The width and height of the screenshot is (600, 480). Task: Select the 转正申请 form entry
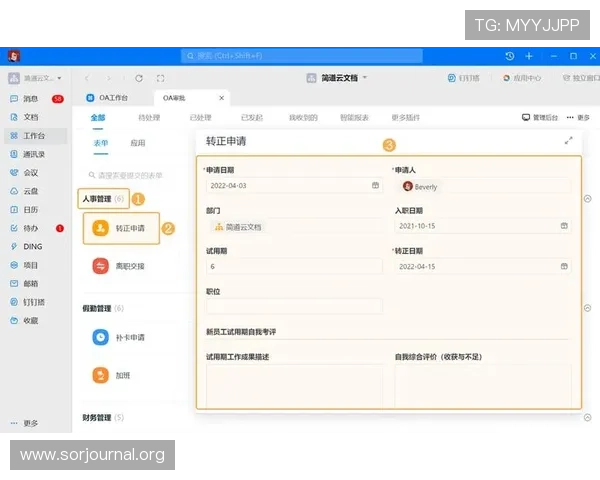(121, 228)
